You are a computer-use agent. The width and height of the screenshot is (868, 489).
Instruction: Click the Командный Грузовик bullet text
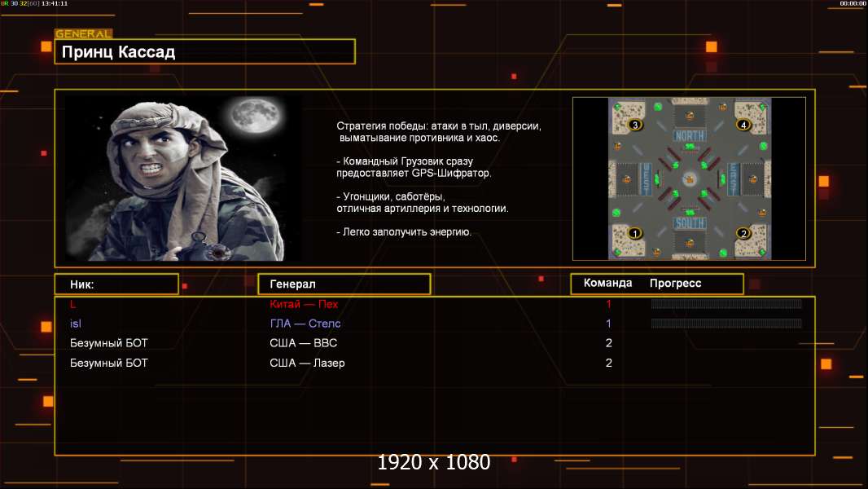point(414,167)
